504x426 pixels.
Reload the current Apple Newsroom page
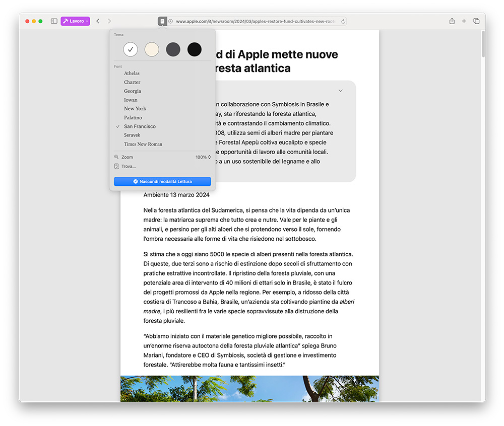[x=343, y=21]
